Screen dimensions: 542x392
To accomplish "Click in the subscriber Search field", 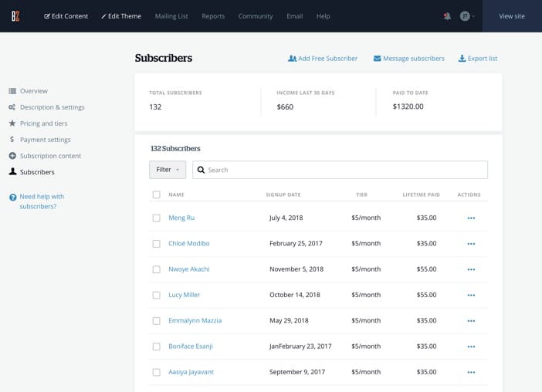I will (340, 170).
